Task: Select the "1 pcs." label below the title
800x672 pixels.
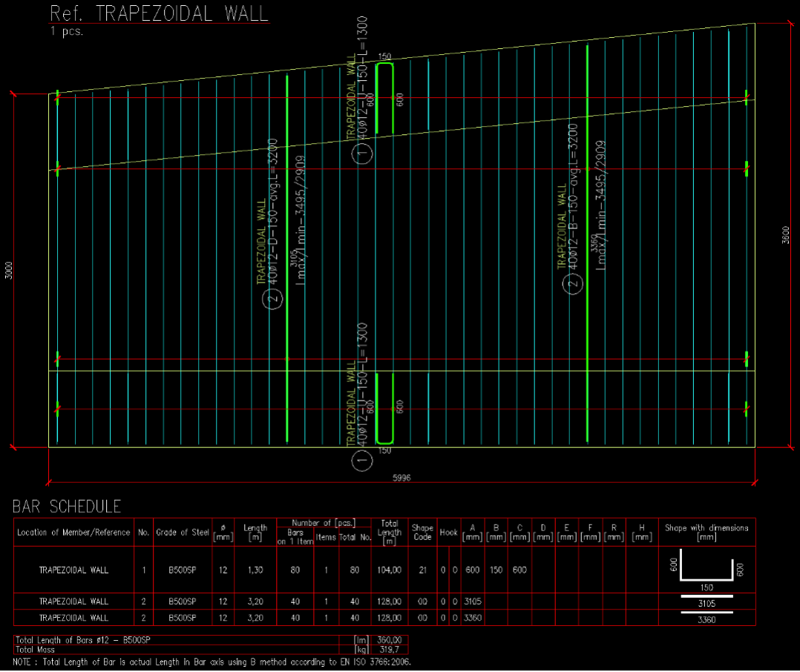Action: point(66,31)
